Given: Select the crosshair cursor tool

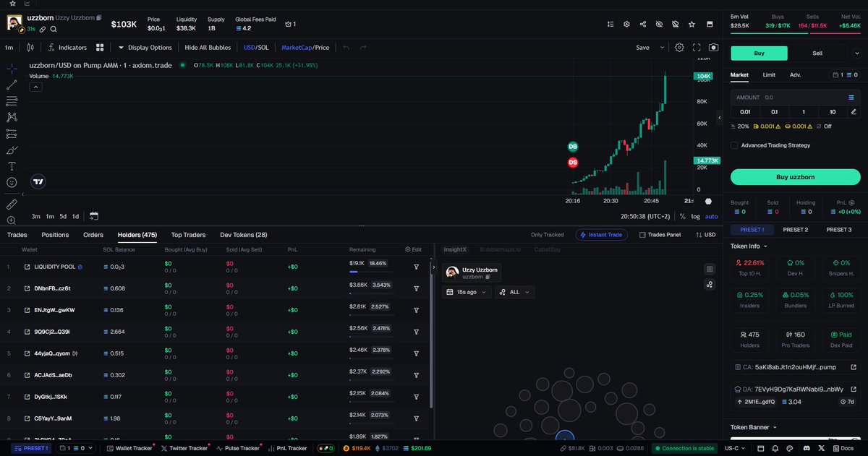Looking at the screenshot, I should click(12, 69).
